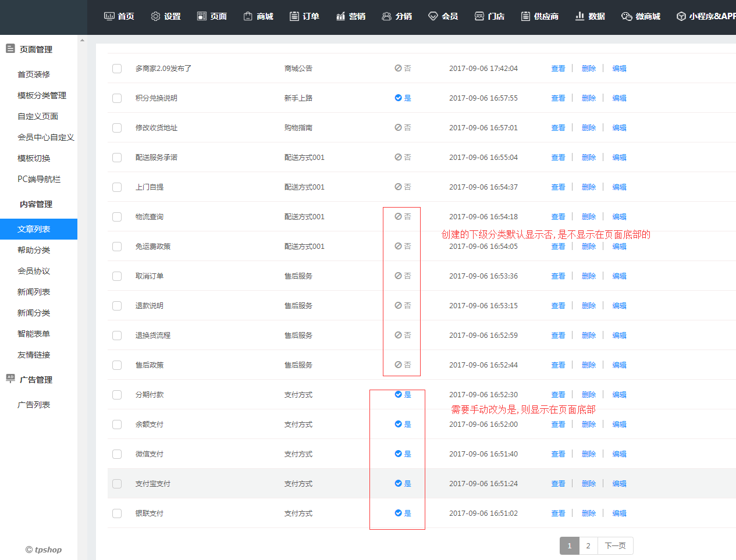
Task: Go to 下一页 in pagination
Action: [615, 545]
